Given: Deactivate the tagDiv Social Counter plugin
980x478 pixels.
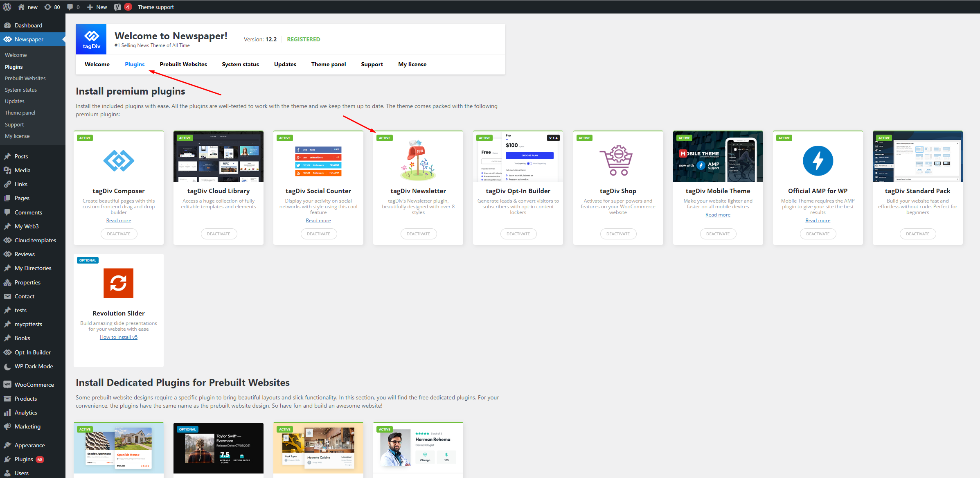Looking at the screenshot, I should pyautogui.click(x=318, y=234).
